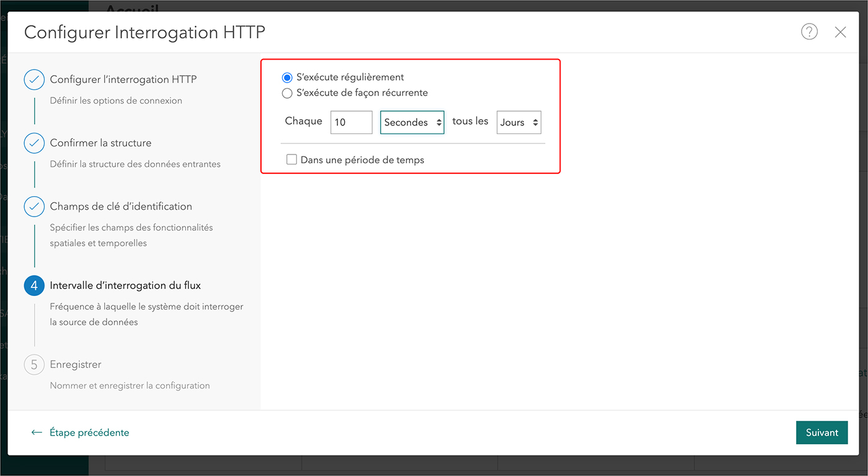The height and width of the screenshot is (476, 868).
Task: Click the back arrow icon for previous step
Action: 37,433
